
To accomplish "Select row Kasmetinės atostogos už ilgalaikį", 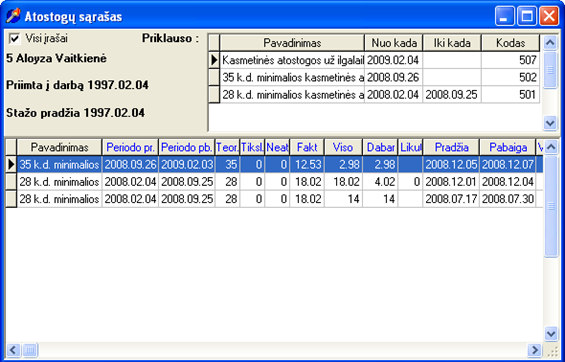I will coord(374,60).
